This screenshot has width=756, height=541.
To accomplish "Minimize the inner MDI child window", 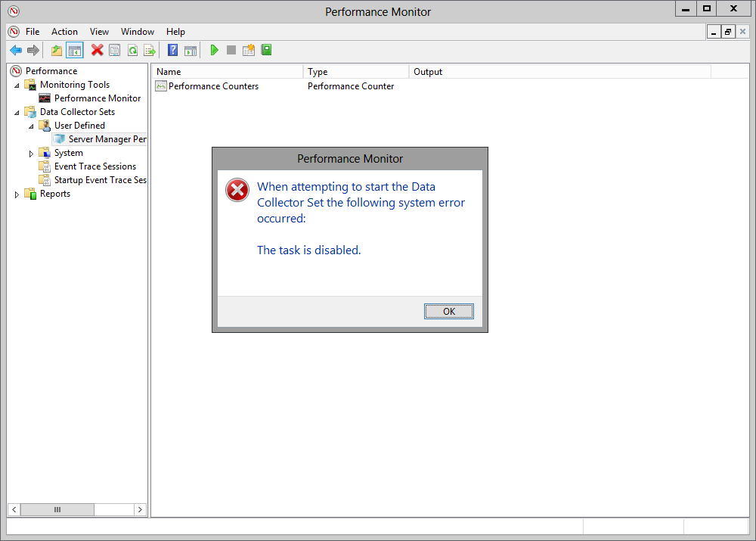I will click(x=714, y=32).
